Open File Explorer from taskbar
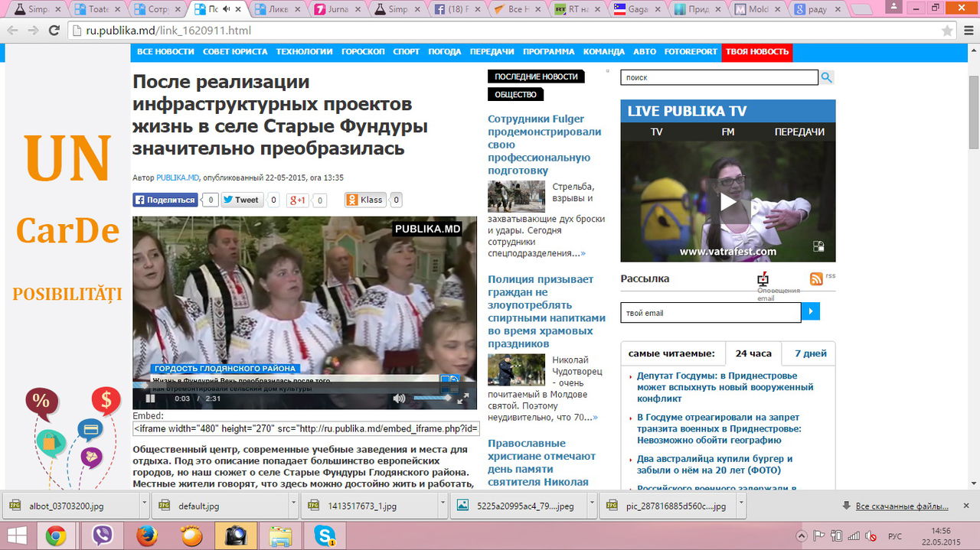The image size is (980, 550). (281, 535)
